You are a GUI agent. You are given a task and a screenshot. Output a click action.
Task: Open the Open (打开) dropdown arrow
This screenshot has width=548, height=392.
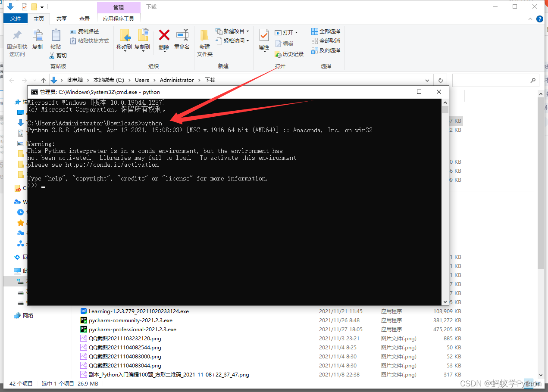point(297,33)
